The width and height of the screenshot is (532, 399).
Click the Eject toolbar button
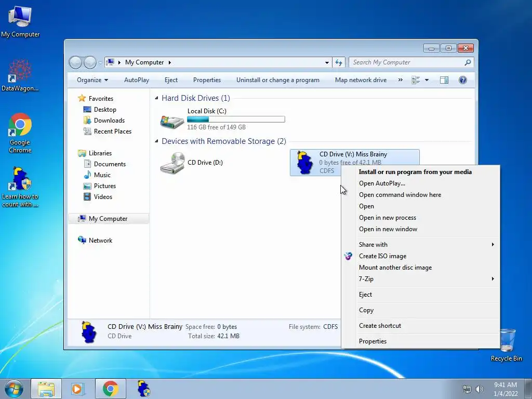(171, 80)
